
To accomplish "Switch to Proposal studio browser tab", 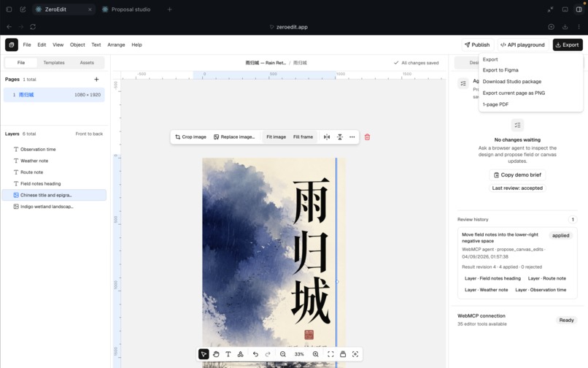I will (x=127, y=9).
